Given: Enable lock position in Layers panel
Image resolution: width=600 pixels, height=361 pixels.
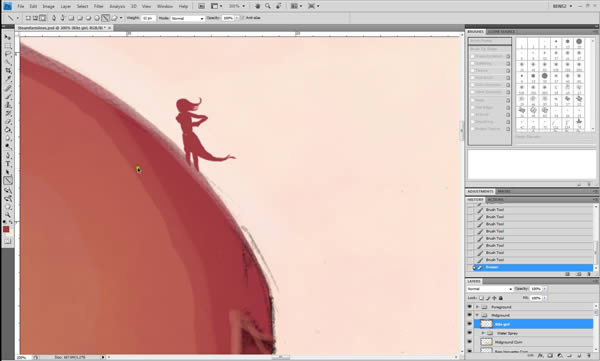Looking at the screenshot, I should coord(494,298).
